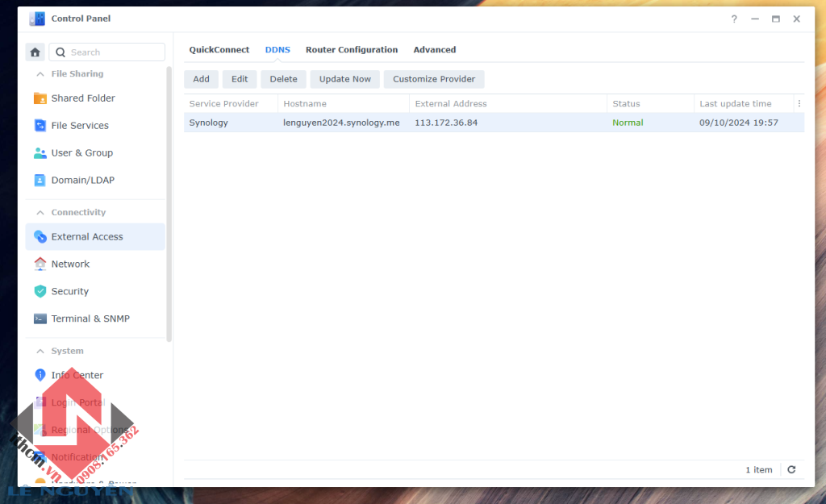Collapse the Connectivity section
826x504 pixels.
point(40,213)
